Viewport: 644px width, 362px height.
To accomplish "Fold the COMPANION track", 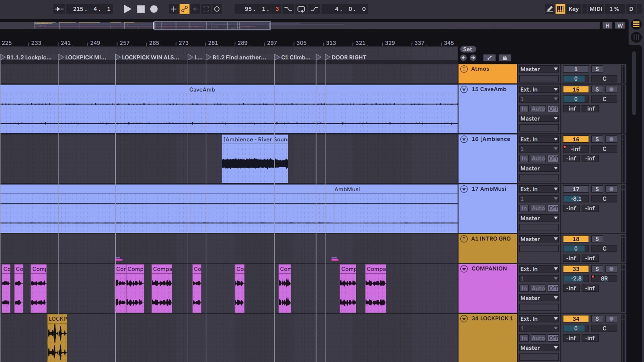I will point(463,269).
